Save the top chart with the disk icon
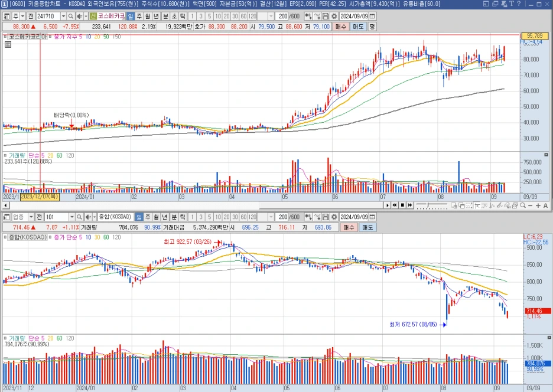553x392 pixels. [x=326, y=16]
